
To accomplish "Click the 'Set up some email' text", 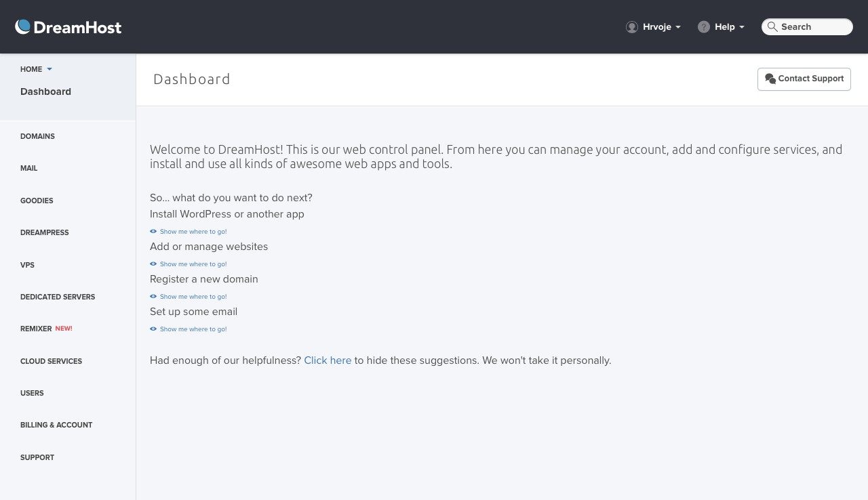I will pos(193,312).
